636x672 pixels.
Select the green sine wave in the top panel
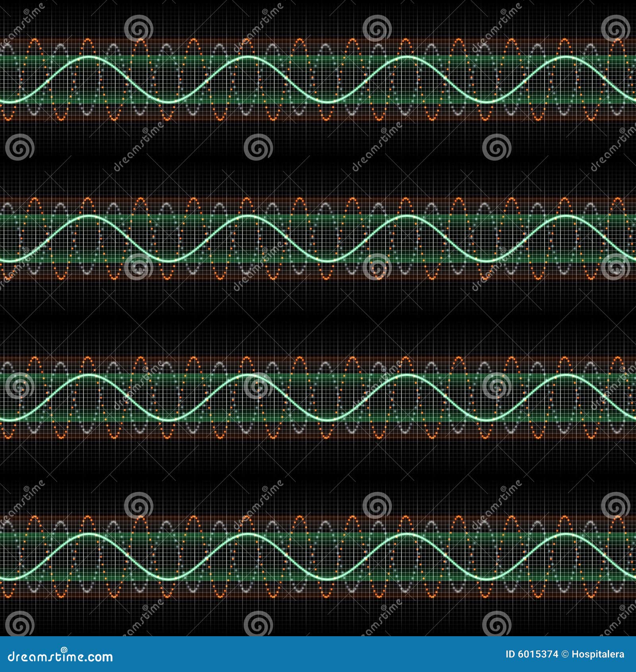(87, 58)
